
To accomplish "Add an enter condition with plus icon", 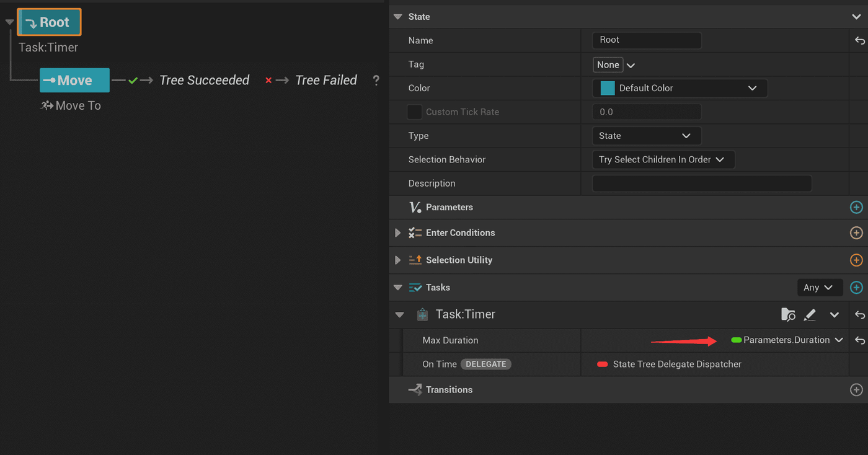I will tap(856, 233).
